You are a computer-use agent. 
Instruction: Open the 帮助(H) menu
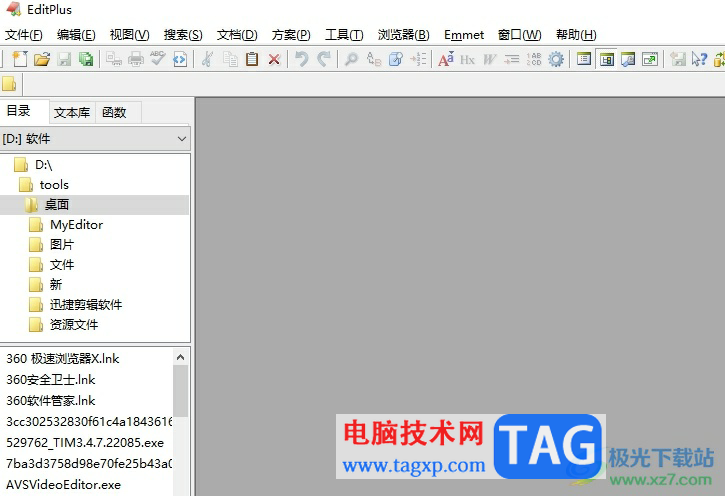tap(576, 35)
